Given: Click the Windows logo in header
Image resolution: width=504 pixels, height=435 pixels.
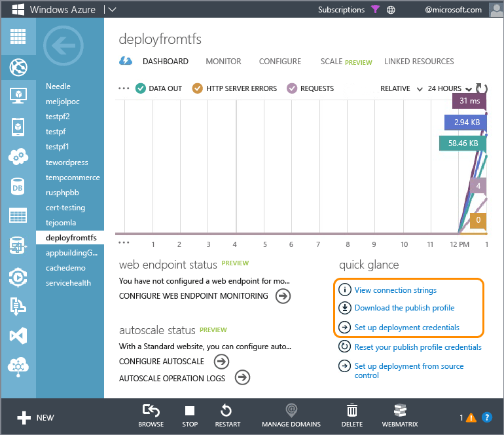Looking at the screenshot, I should pos(18,9).
